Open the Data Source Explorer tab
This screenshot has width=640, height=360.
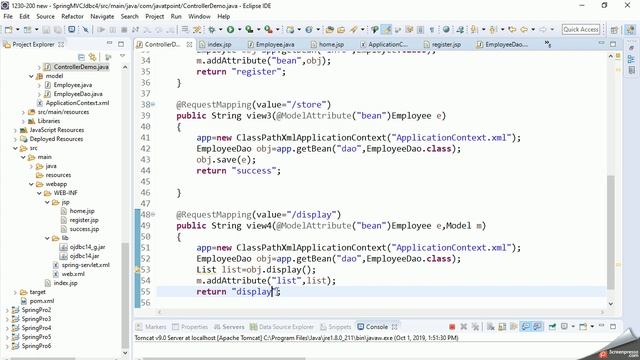(x=282, y=327)
